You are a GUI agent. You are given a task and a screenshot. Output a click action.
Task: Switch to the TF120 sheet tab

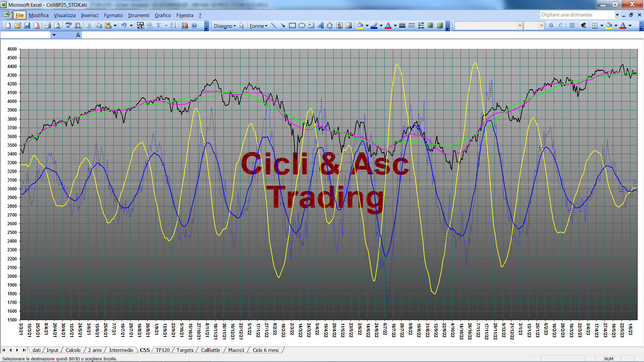pos(163,350)
